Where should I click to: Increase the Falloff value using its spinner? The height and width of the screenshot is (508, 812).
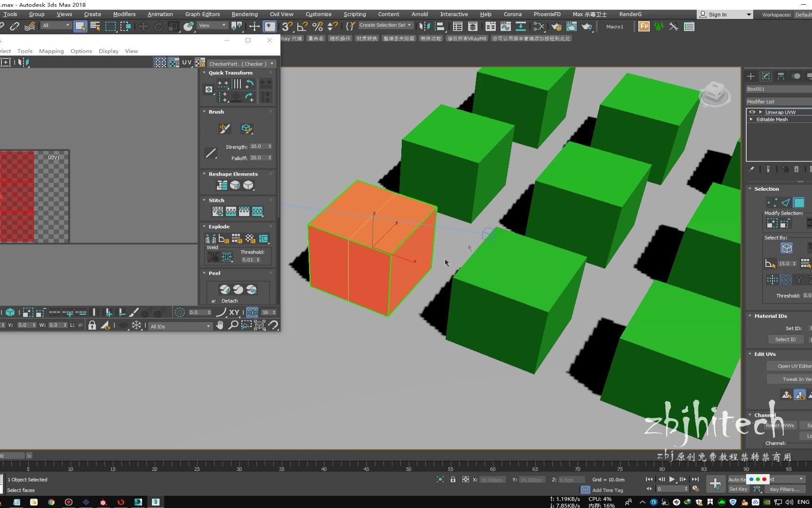pos(270,157)
